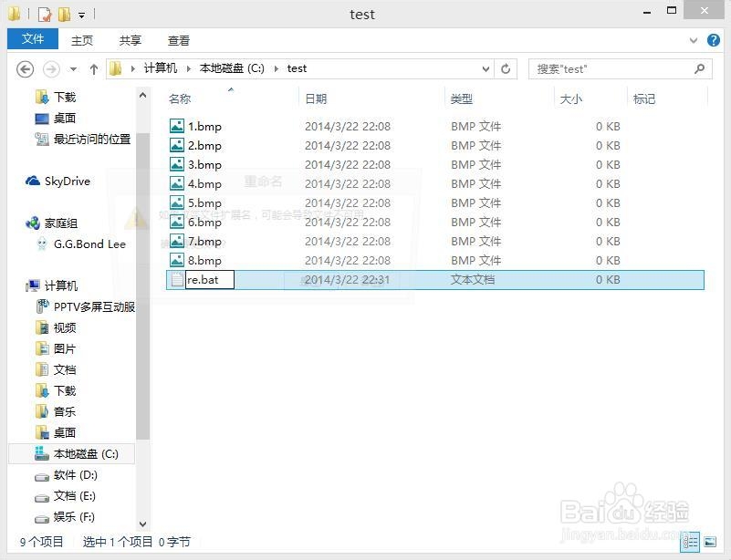Select 本地磁盘 (C:) in the sidebar
Screen dimensions: 731x560
[x=85, y=453]
